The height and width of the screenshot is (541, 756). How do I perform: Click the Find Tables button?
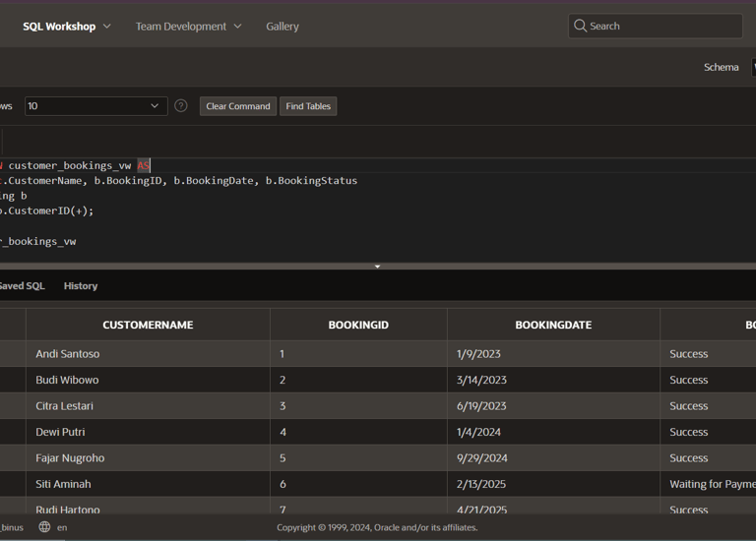308,106
